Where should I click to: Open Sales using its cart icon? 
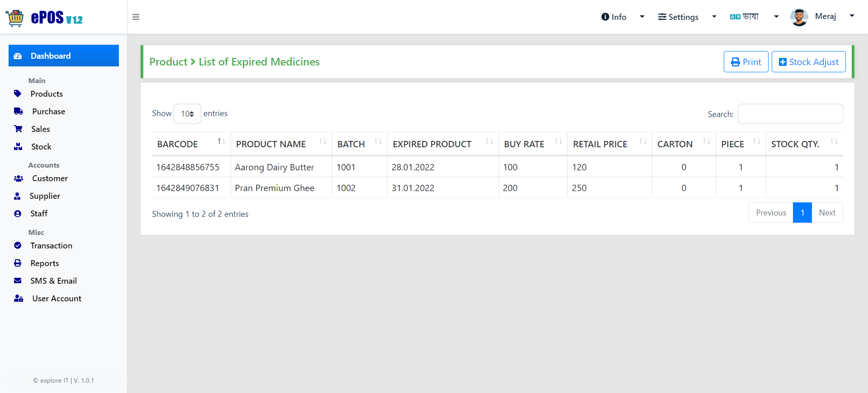pos(18,129)
